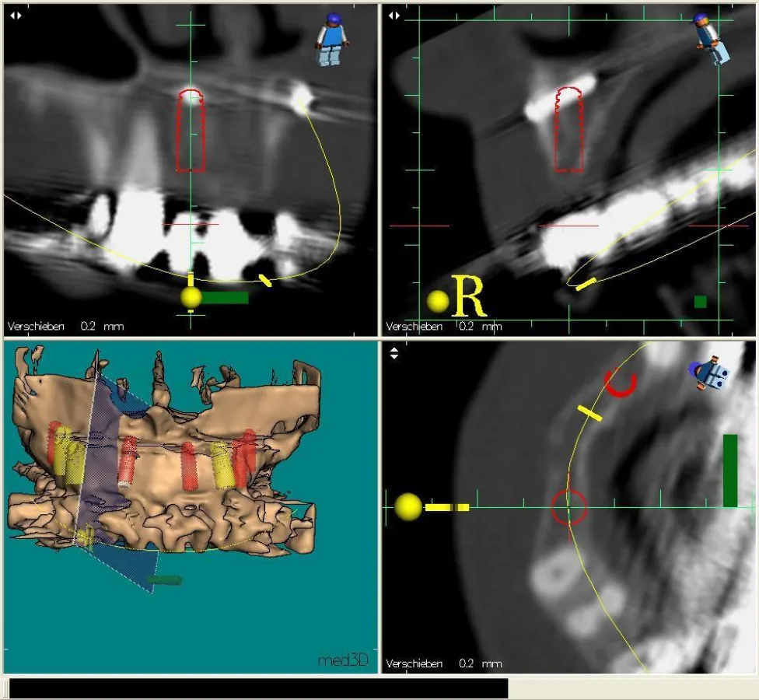Select the red implant outline in the cross-section view
759x700 pixels.
(569, 129)
